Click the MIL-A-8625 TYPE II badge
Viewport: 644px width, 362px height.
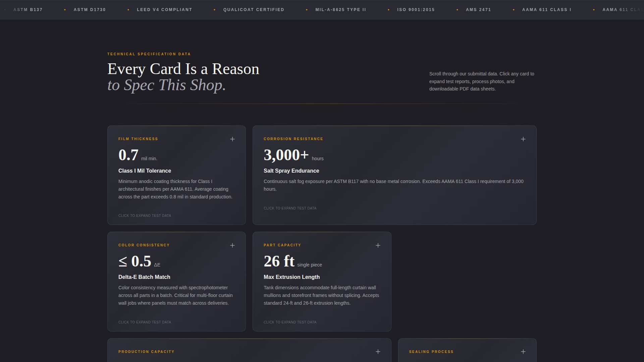[340, 10]
